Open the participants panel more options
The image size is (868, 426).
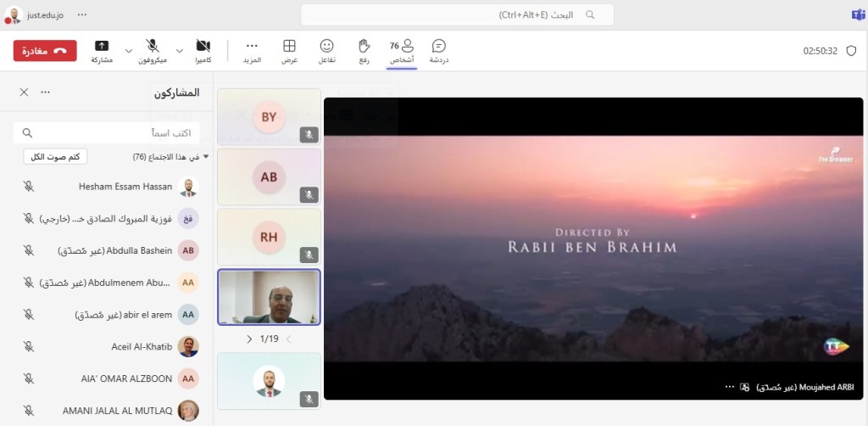(x=46, y=92)
